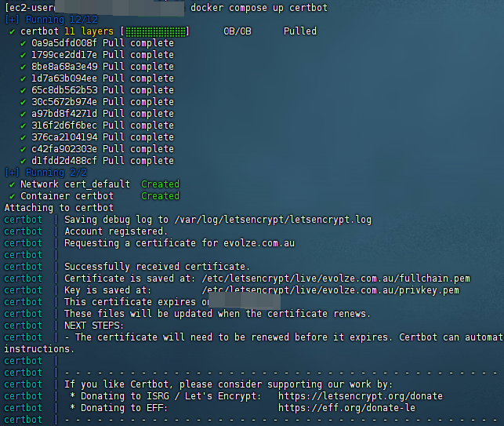Viewport: 504px width, 426px height.
Task: Select layer hash d1fdd2d488cf
Action: [64, 161]
